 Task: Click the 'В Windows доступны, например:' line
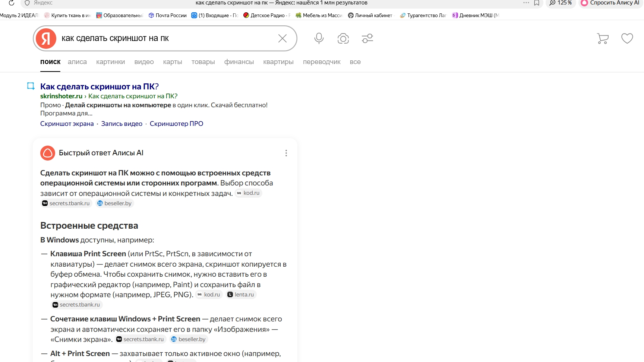(97, 240)
